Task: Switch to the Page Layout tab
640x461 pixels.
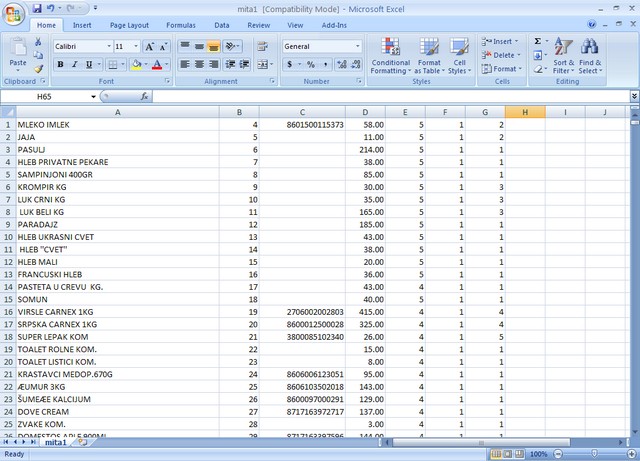Action: (x=129, y=25)
